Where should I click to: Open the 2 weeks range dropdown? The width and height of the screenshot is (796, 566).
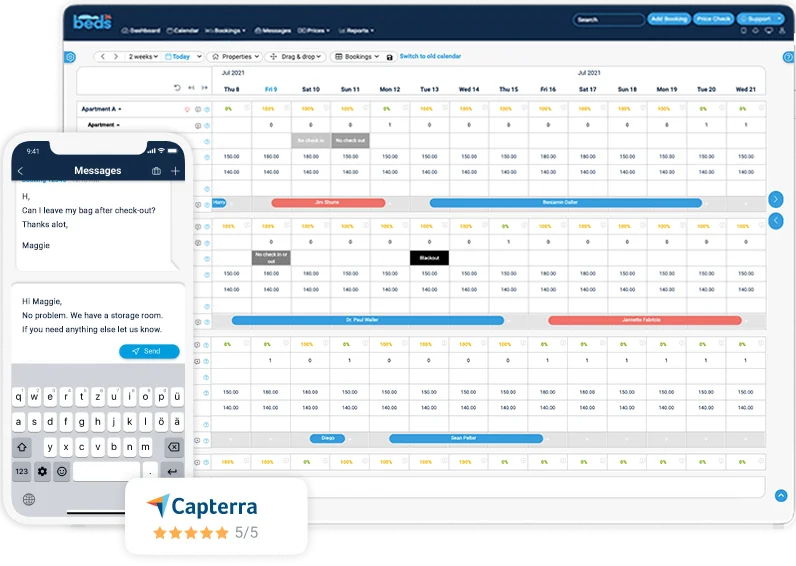coord(143,56)
